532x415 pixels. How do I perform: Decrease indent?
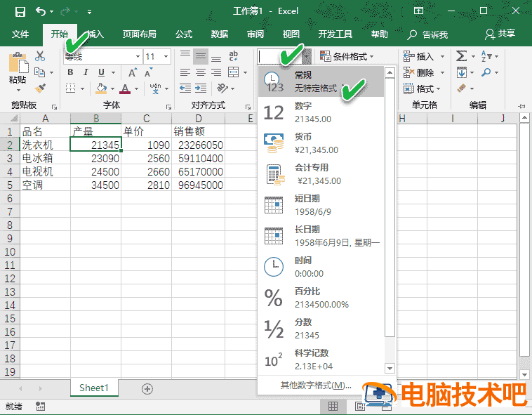[x=185, y=88]
